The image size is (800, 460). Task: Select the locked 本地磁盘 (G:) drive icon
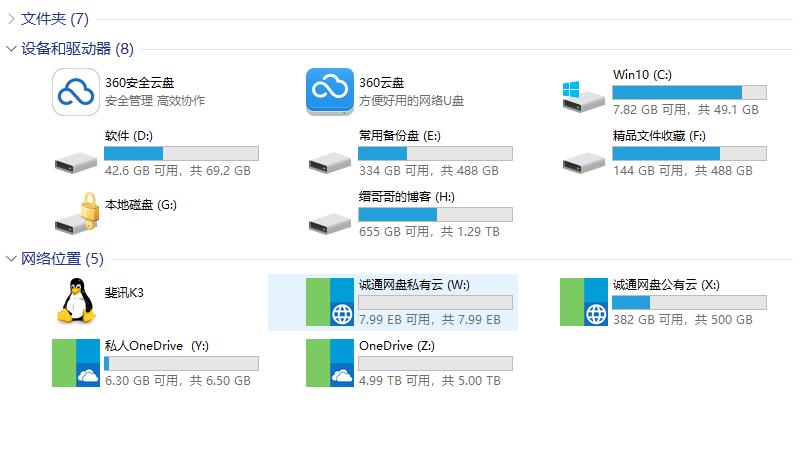tap(77, 214)
